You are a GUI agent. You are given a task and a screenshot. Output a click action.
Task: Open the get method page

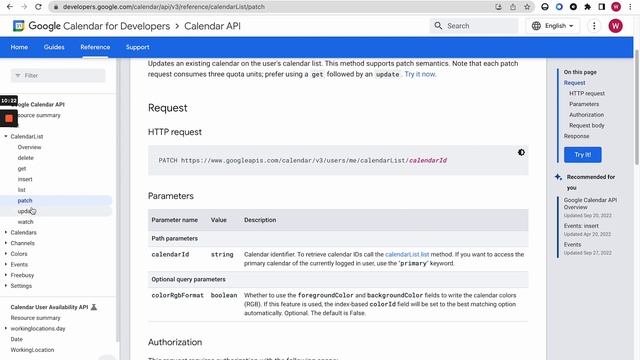pos(22,169)
